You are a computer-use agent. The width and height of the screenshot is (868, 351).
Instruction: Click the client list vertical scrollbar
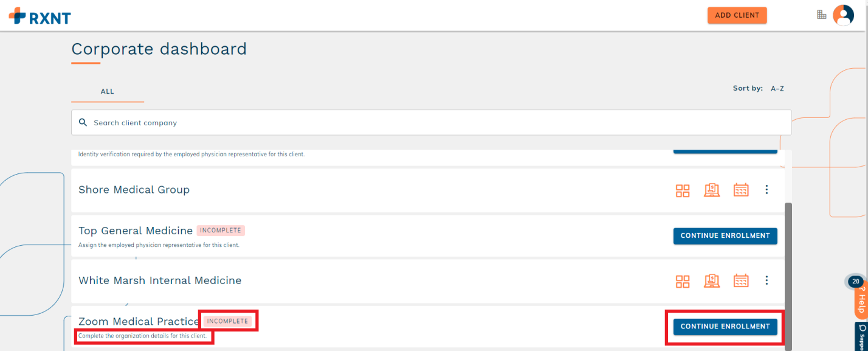pyautogui.click(x=788, y=274)
